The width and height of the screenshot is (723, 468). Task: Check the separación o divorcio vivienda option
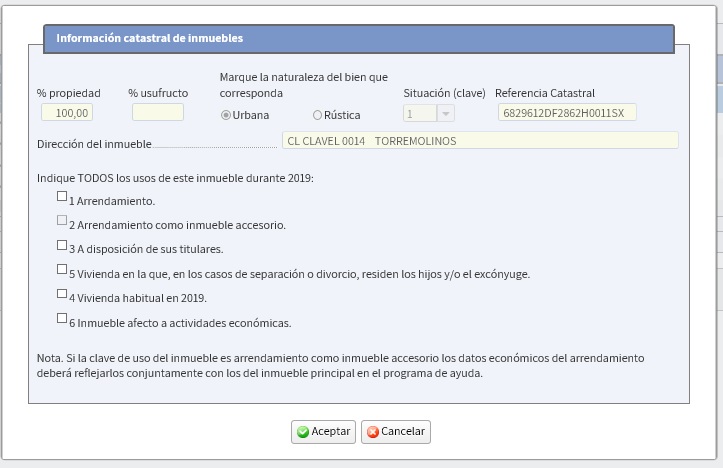[62, 270]
